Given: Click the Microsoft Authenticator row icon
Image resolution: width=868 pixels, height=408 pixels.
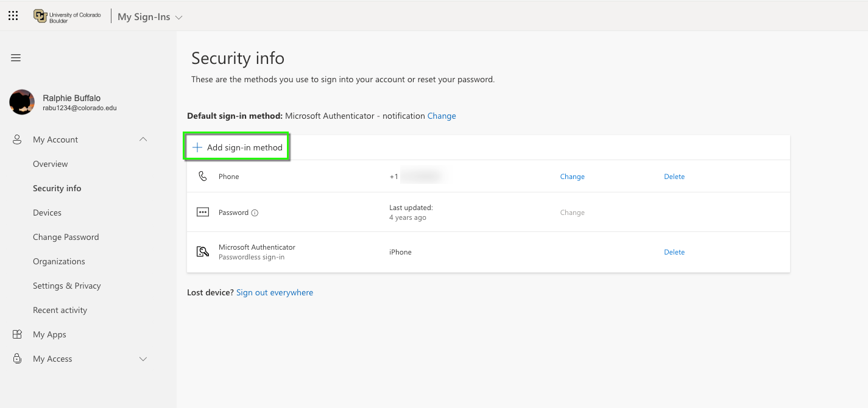Looking at the screenshot, I should tap(203, 252).
